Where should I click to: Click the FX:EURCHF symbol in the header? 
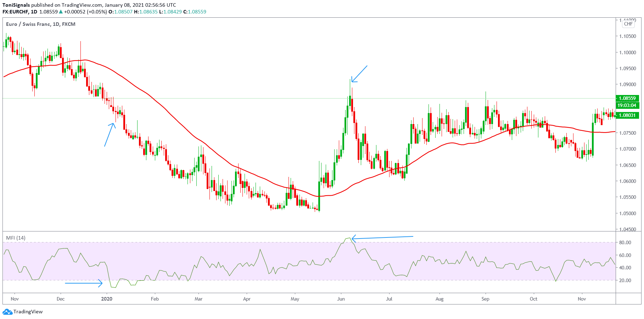click(x=15, y=12)
